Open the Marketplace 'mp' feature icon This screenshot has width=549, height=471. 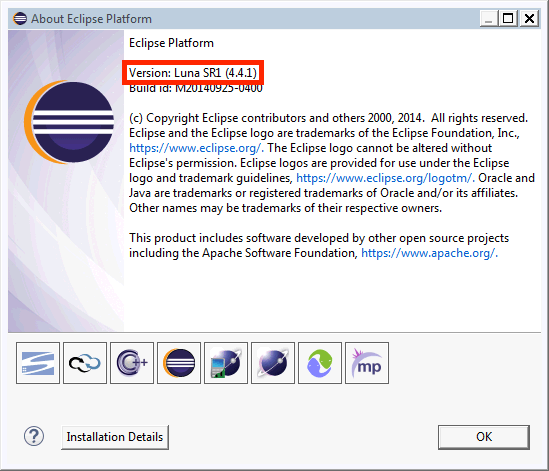coord(367,363)
